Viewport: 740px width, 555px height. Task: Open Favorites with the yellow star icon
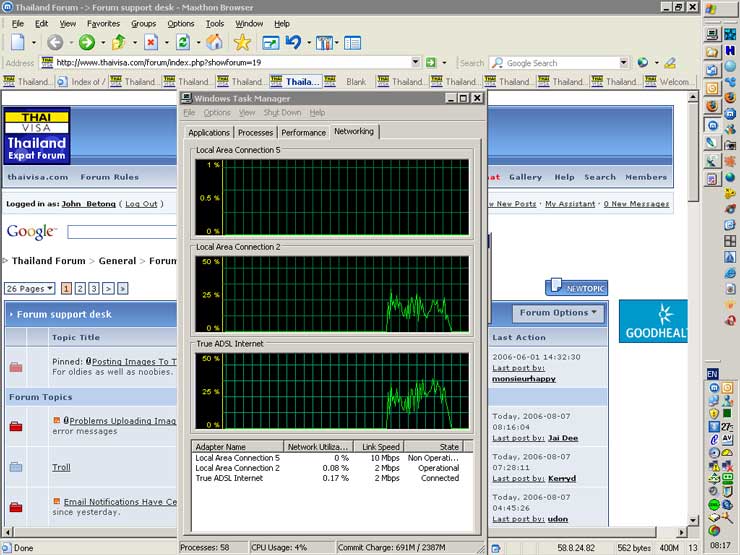point(242,42)
